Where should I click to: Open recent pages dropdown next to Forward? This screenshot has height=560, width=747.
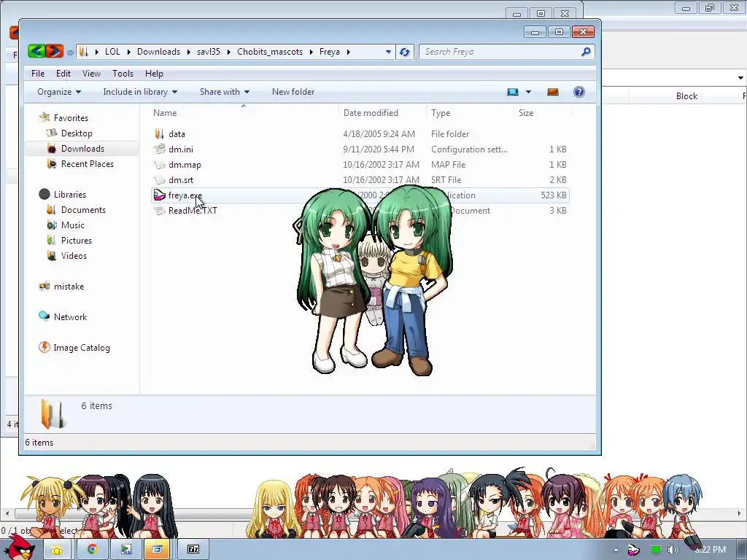[70, 52]
